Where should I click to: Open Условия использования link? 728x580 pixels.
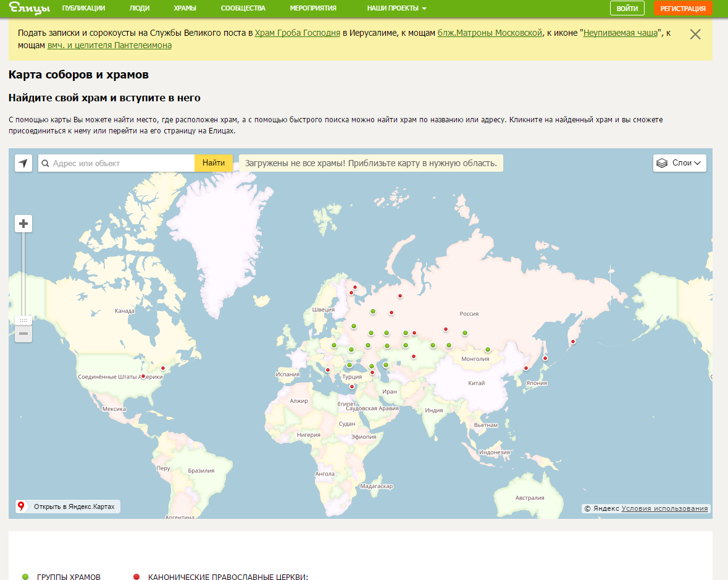664,508
